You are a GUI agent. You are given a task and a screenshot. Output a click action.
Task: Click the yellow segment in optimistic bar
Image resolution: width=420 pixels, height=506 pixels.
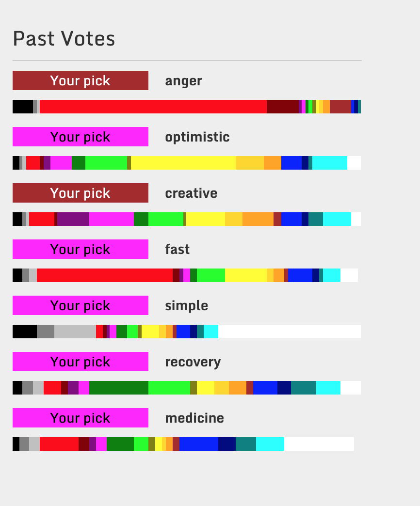click(x=183, y=163)
